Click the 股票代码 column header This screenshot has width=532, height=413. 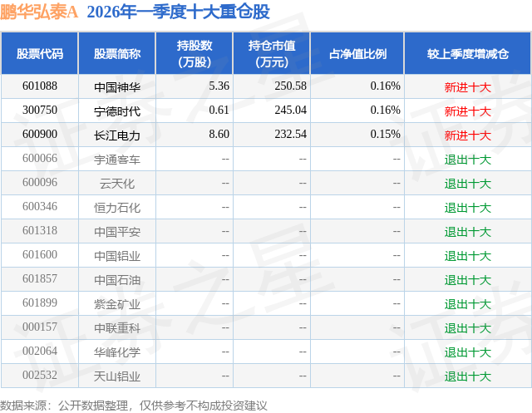point(40,53)
